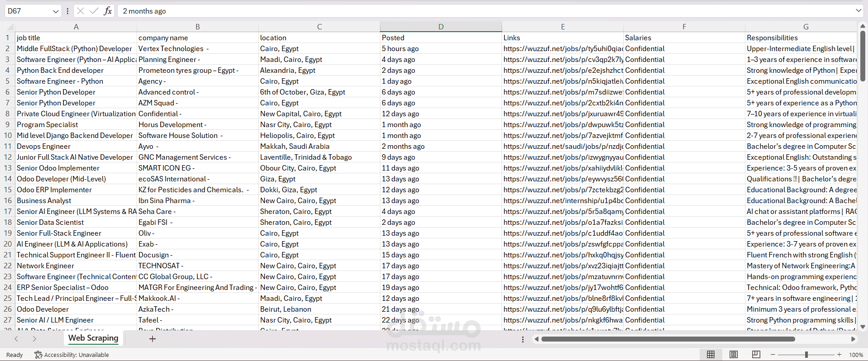Click the 'Vertex Technologies -' cell
Screen dimensions: 868x361
tap(198, 48)
